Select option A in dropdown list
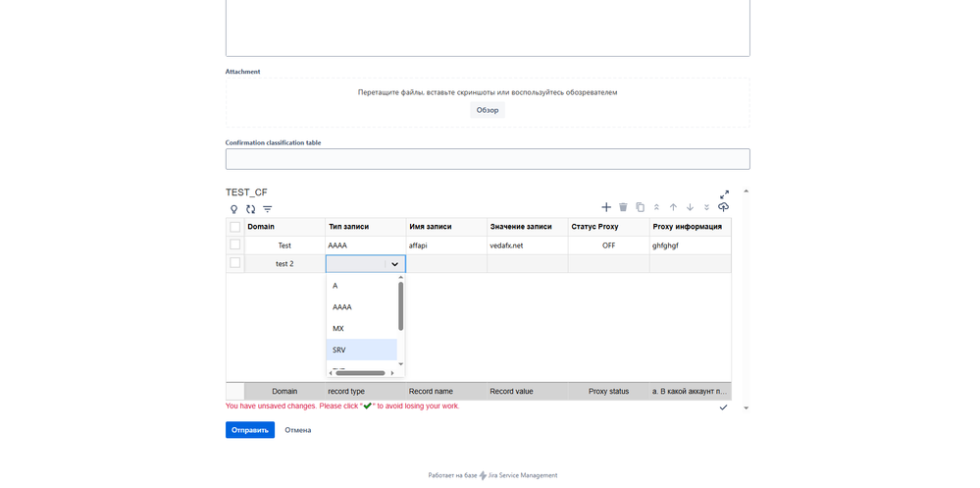980x488 pixels. [362, 286]
